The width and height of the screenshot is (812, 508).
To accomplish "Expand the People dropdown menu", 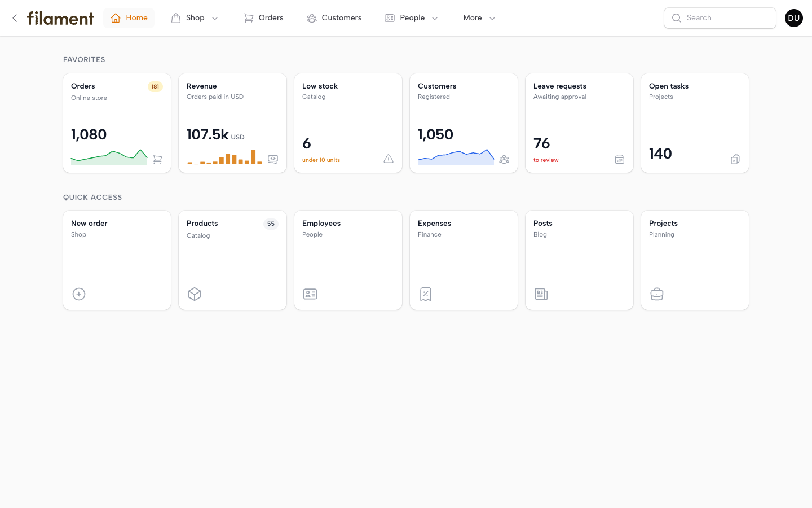I will (x=412, y=18).
